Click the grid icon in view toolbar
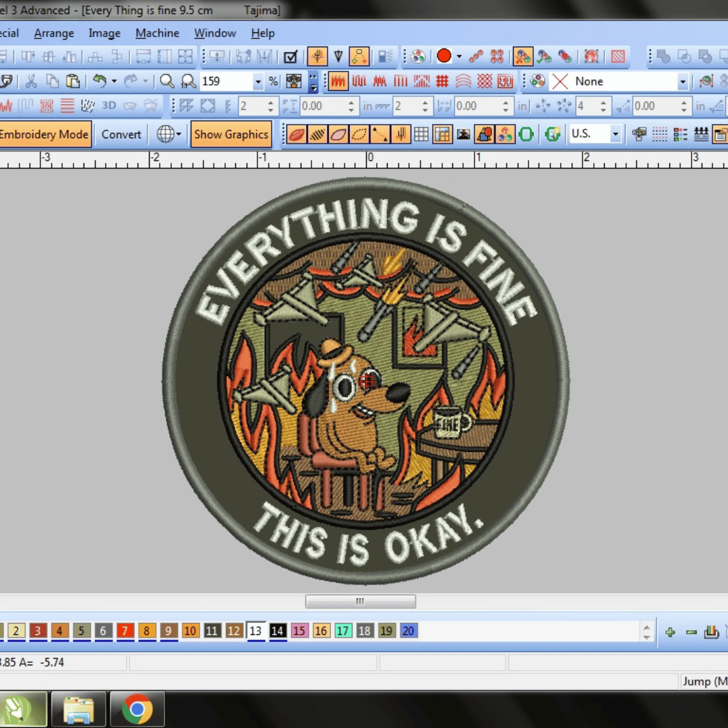 (421, 134)
